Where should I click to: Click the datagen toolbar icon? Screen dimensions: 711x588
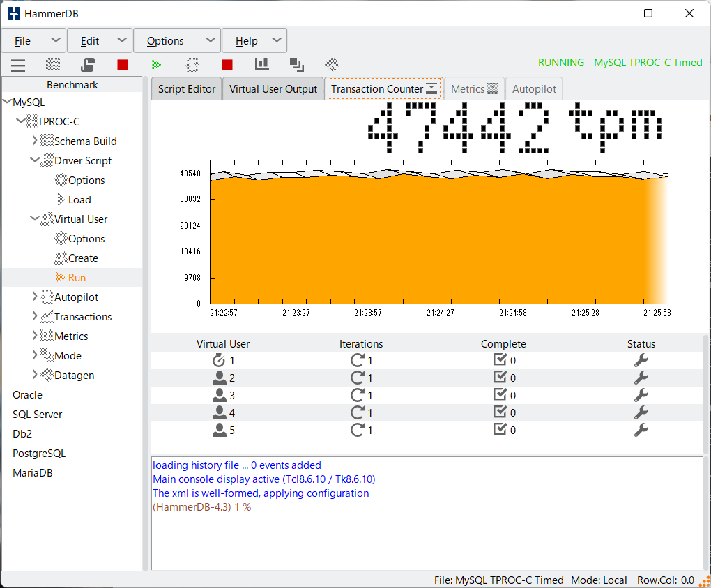click(332, 64)
